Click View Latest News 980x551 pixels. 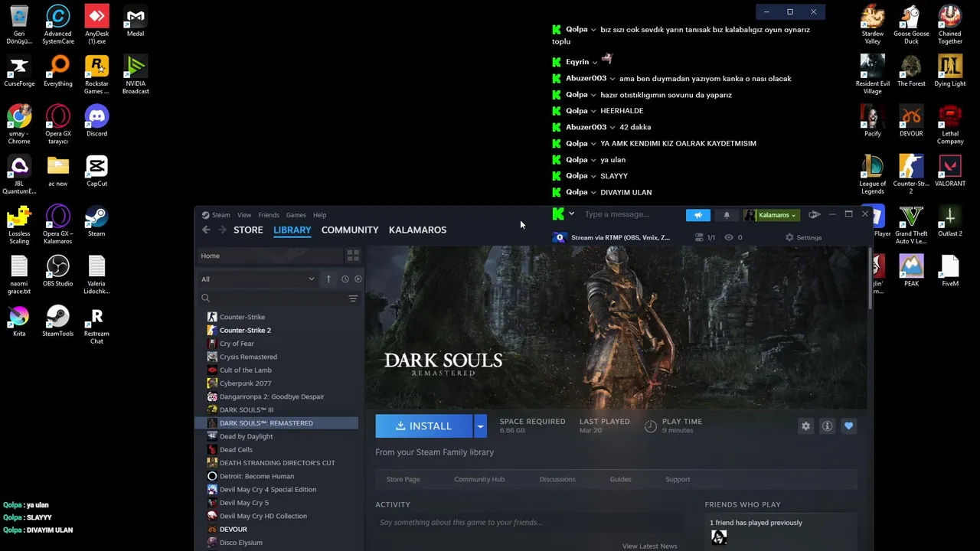649,546
